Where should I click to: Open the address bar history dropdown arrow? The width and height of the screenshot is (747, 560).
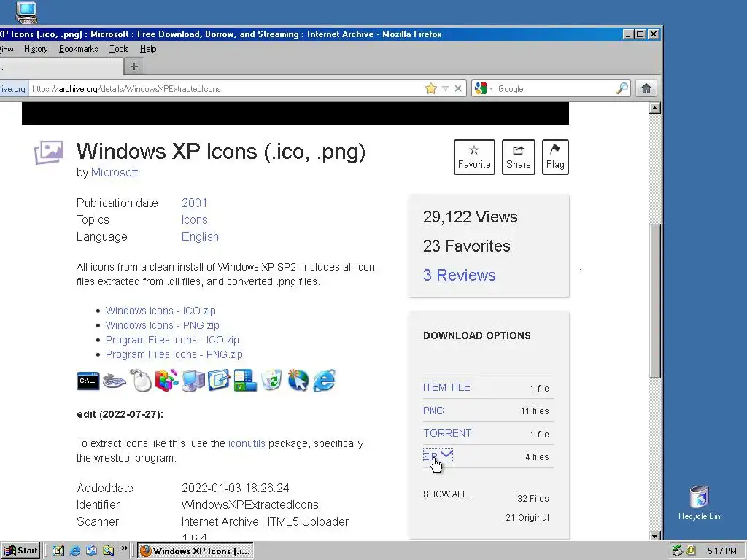point(445,88)
